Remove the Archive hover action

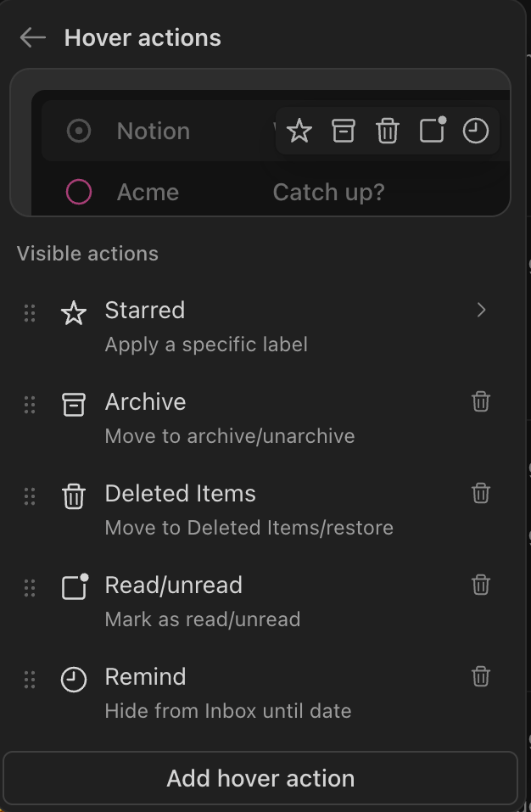(x=480, y=401)
